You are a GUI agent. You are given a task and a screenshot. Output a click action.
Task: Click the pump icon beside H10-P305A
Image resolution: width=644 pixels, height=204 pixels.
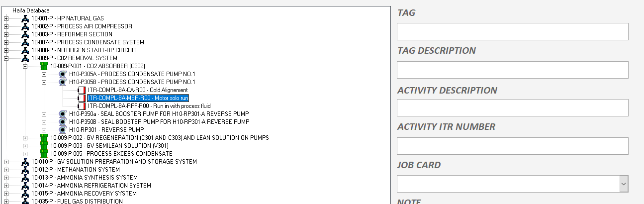[63, 74]
